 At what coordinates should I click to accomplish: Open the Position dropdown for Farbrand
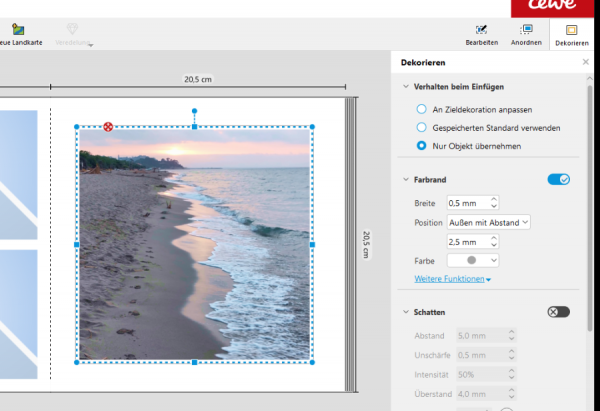(x=488, y=222)
